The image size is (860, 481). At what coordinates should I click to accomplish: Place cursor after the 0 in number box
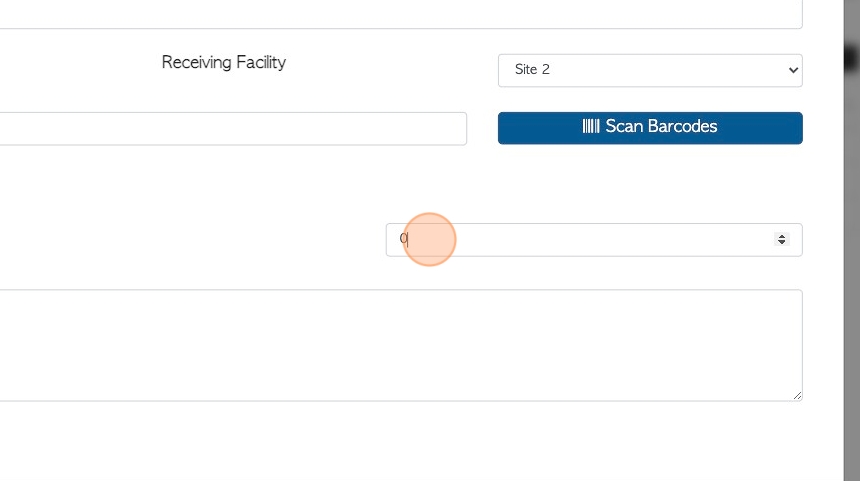click(409, 240)
